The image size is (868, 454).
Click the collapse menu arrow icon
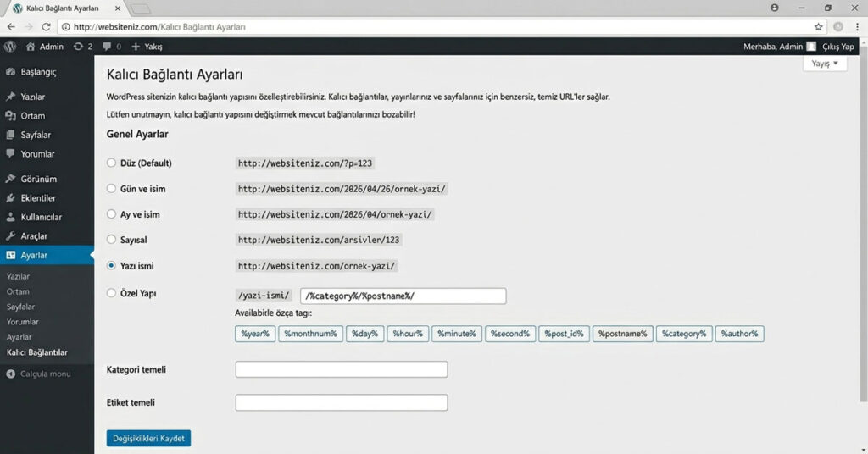10,374
